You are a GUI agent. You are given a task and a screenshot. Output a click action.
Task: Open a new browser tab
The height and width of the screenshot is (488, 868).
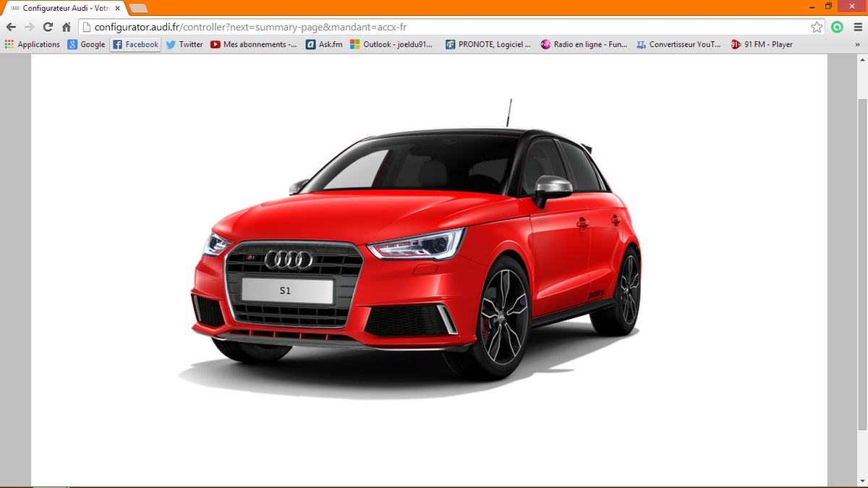point(138,9)
